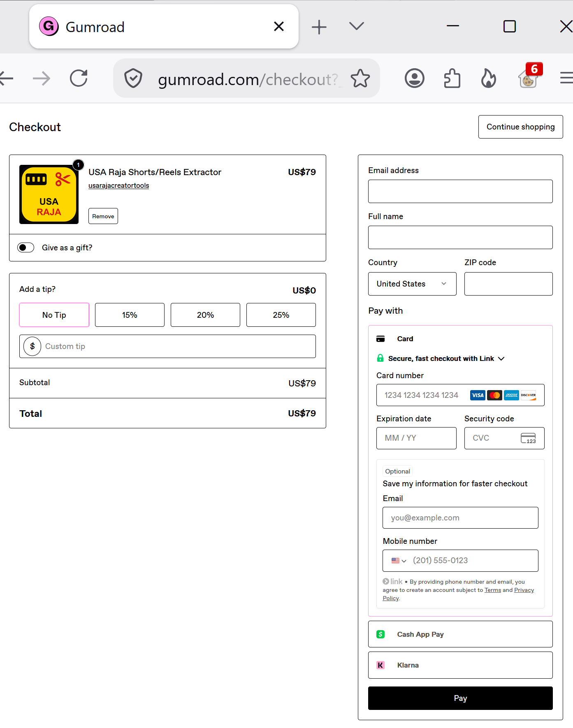This screenshot has height=728, width=573.
Task: Click the Full name field
Action: [460, 237]
